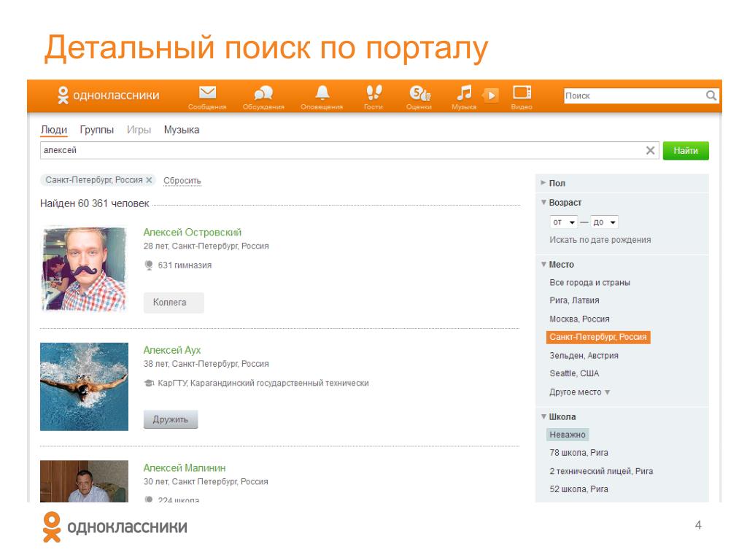Click 'Найден 60 361 человек' text

95,203
